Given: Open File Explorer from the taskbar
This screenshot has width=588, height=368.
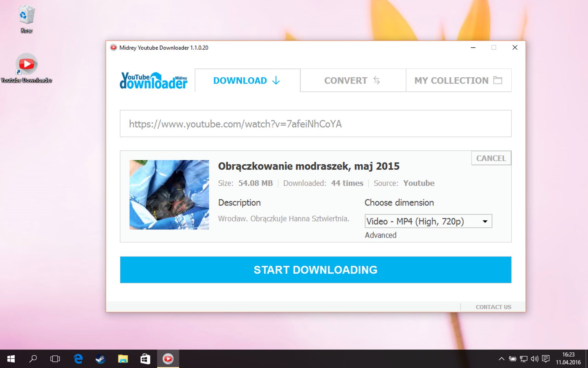Looking at the screenshot, I should (x=123, y=359).
